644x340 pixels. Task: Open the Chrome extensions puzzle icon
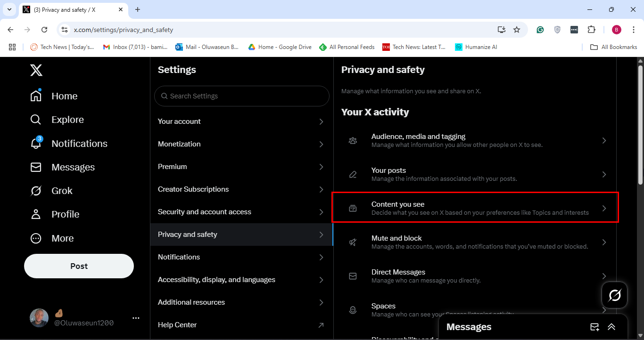click(591, 30)
